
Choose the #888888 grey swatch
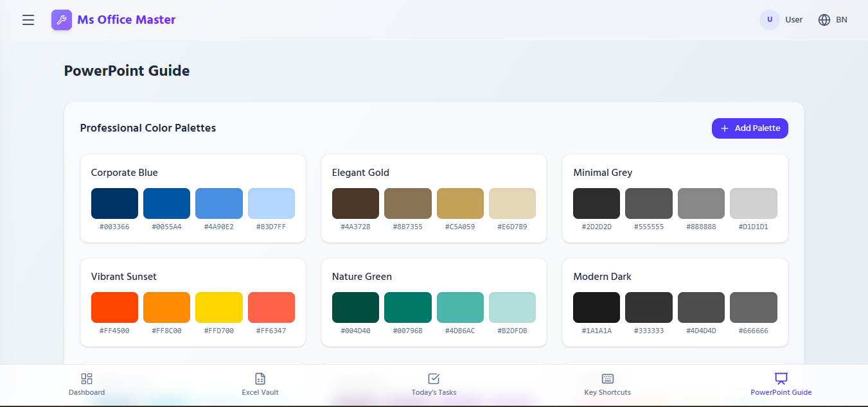[701, 203]
